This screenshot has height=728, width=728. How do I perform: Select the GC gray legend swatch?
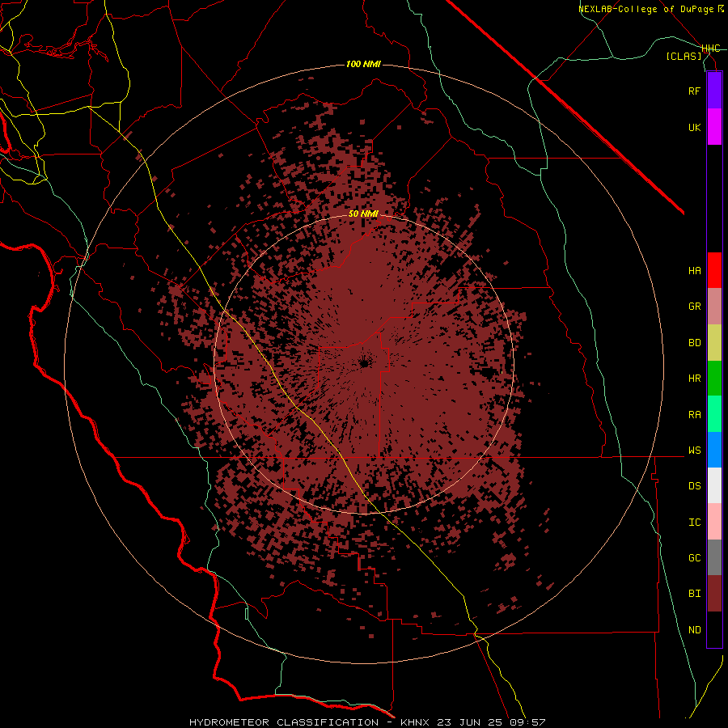tap(714, 557)
